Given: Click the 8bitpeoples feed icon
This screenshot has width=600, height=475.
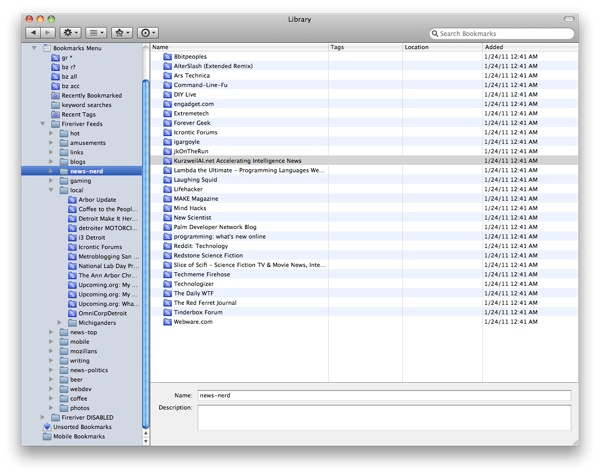Looking at the screenshot, I should [x=167, y=56].
